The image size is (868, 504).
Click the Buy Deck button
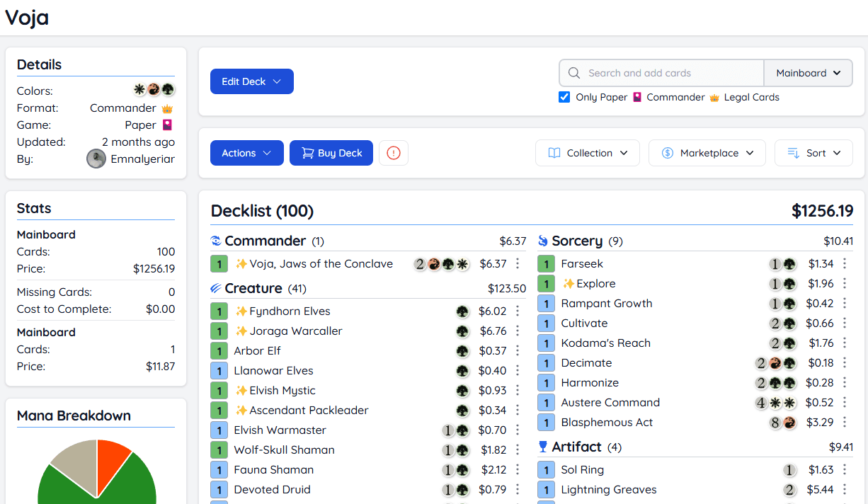[x=331, y=153]
